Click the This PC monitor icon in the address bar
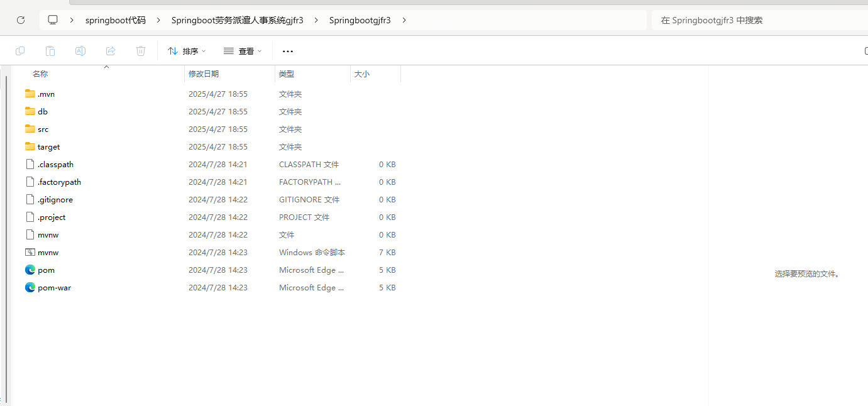The image size is (868, 406). 53,20
